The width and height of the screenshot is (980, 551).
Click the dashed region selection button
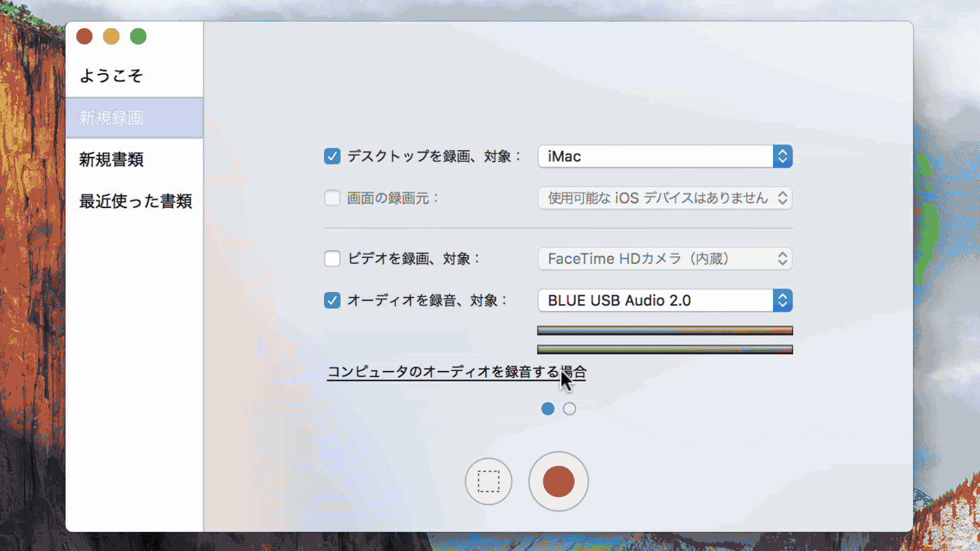[x=488, y=481]
